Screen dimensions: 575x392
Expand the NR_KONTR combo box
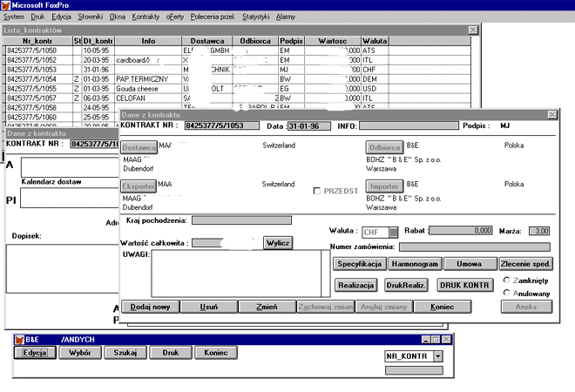(x=438, y=356)
